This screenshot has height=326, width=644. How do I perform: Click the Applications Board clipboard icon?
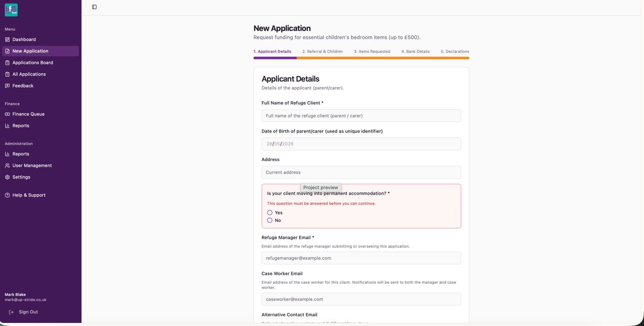(7, 63)
